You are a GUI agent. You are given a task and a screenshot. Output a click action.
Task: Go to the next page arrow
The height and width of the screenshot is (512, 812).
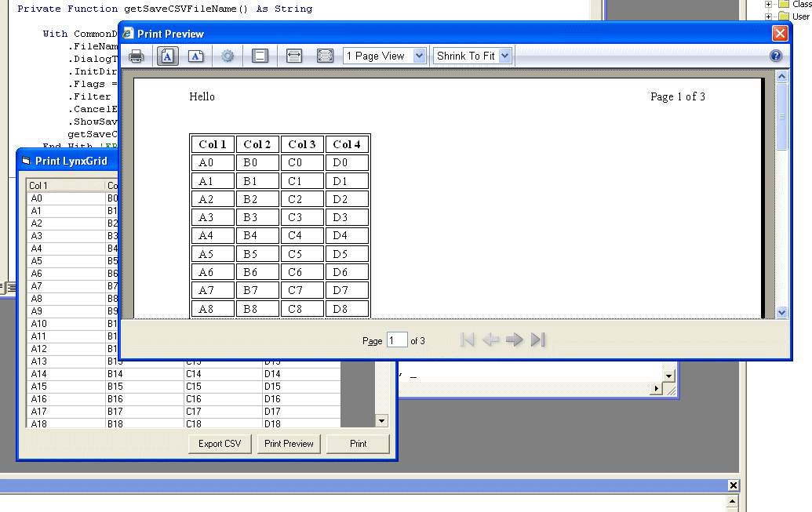(x=515, y=340)
